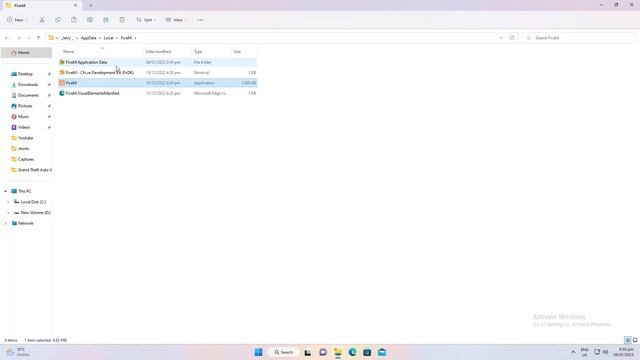Sort by Size column header
The image size is (640, 360).
point(244,51)
